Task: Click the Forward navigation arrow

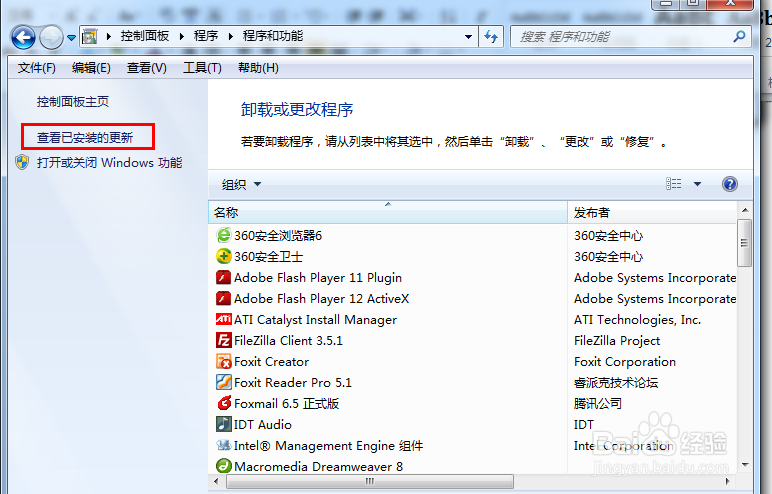Action: pos(51,37)
